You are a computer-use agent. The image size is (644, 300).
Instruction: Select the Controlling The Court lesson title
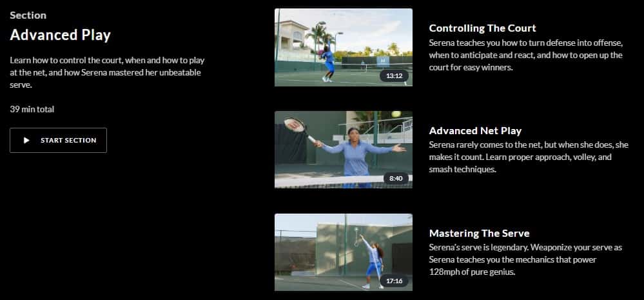click(x=482, y=28)
